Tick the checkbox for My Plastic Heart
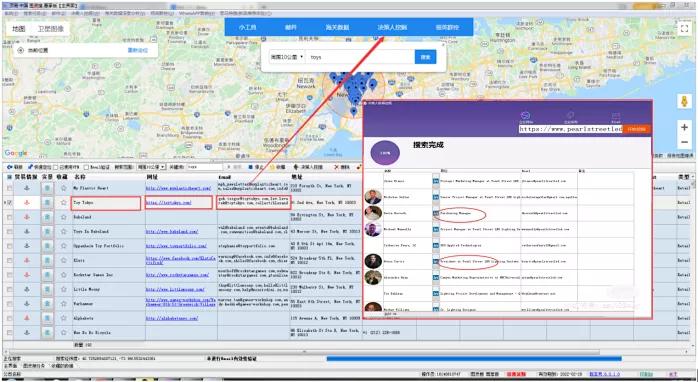 pos(9,188)
